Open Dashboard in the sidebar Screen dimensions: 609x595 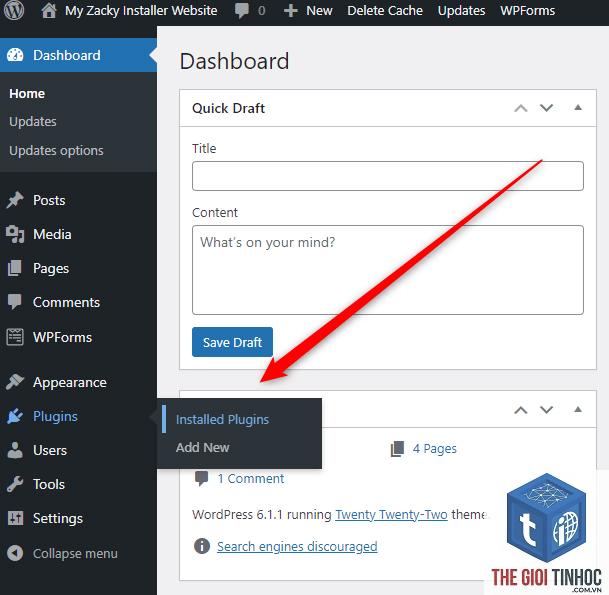66,55
